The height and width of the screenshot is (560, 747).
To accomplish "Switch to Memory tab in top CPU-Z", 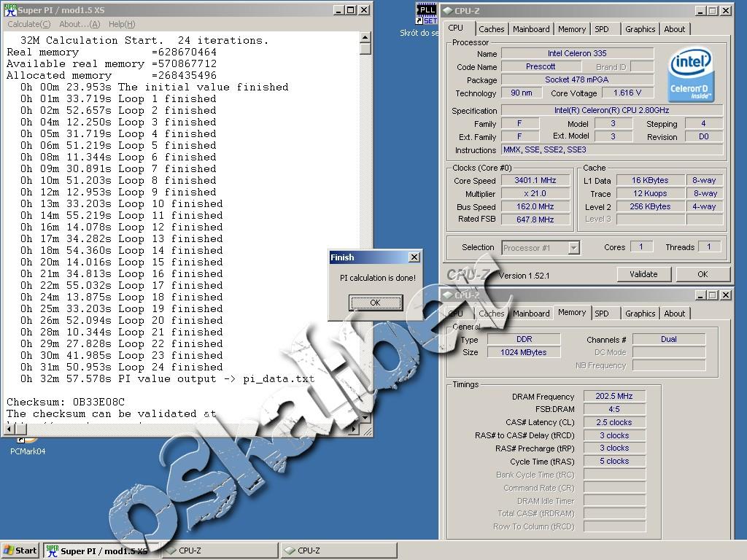I will pyautogui.click(x=572, y=29).
